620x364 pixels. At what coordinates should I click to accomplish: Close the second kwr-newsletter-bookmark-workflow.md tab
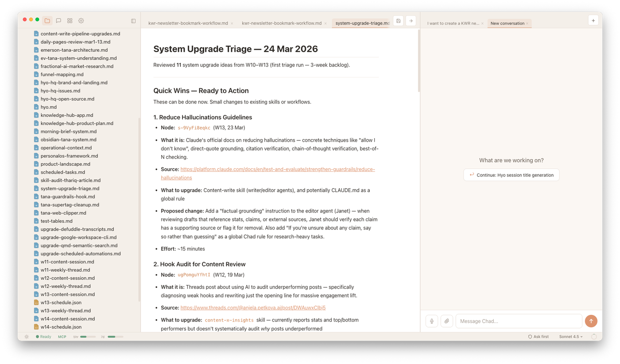click(x=325, y=23)
